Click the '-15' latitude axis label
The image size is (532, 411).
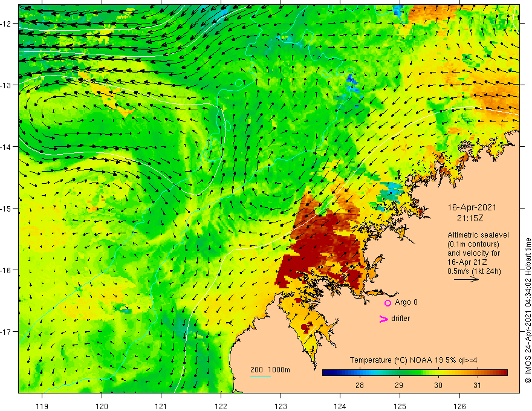click(7, 208)
